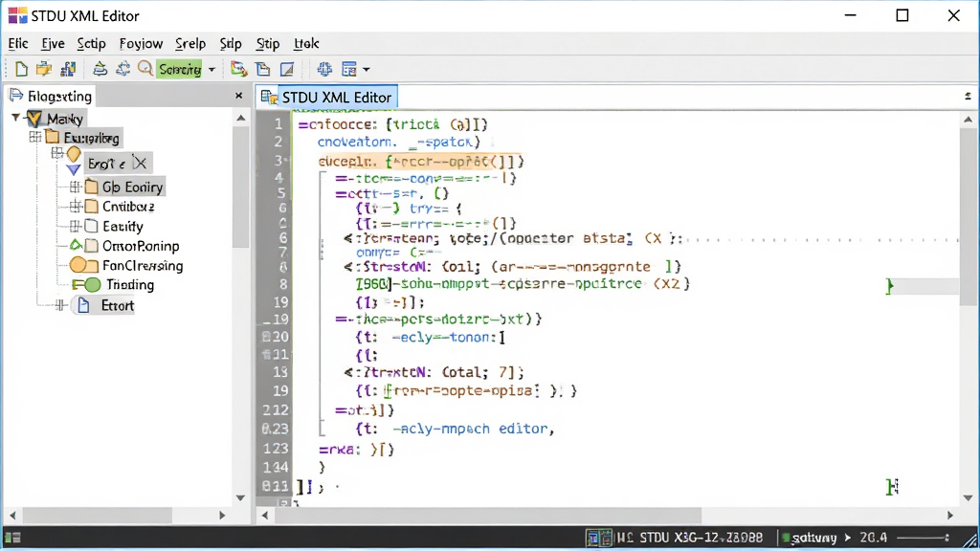Click the green Sorcirig toolbar button
980x551 pixels.
point(180,69)
